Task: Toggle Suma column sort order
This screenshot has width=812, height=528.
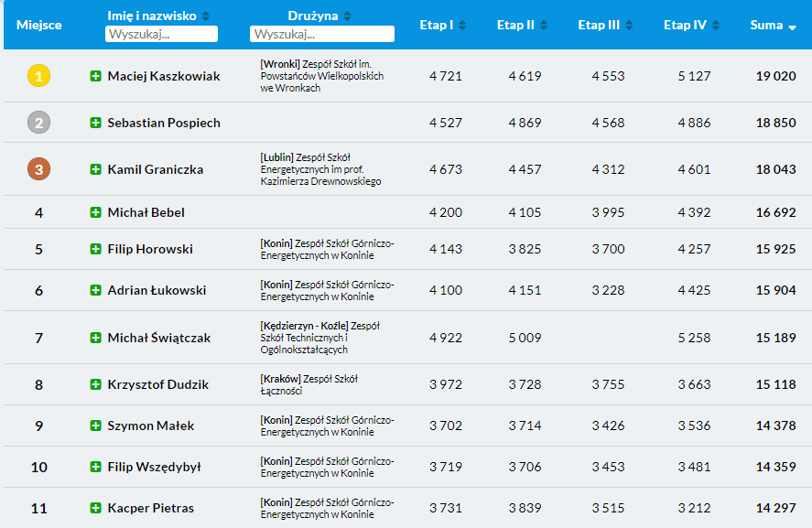Action: 792,26
